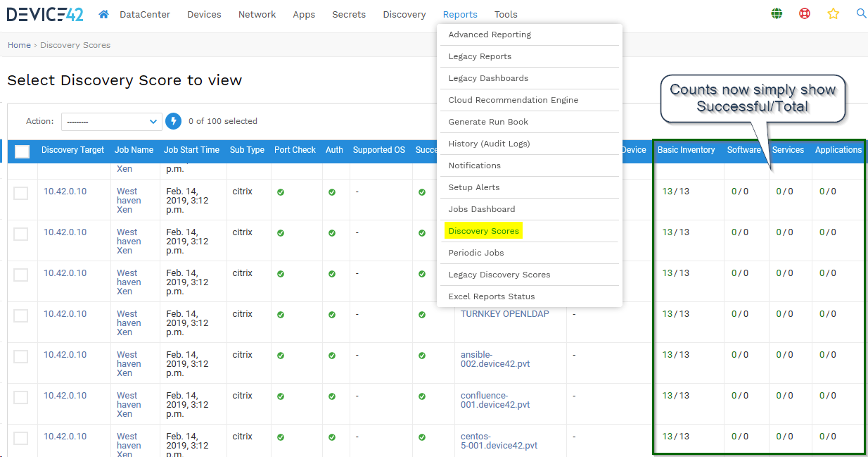The image size is (868, 457).
Task: Click the 10.42.0.10 discovery target link
Action: pyautogui.click(x=65, y=191)
